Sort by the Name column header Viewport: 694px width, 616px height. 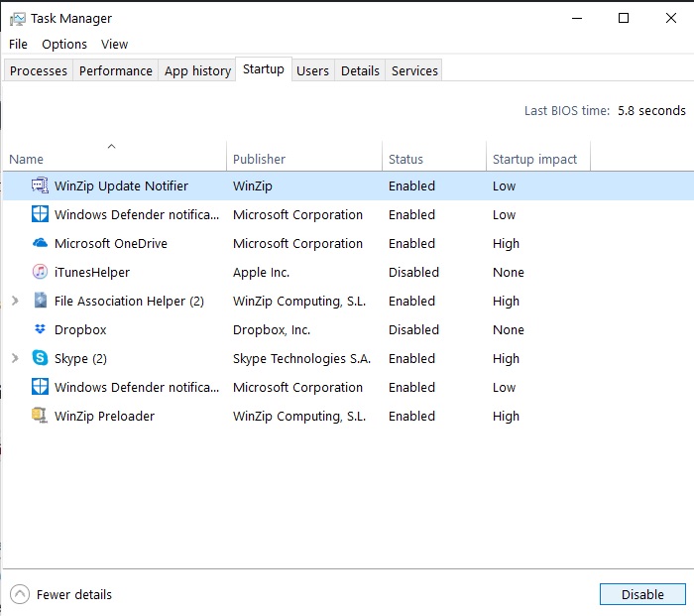[x=115, y=156]
